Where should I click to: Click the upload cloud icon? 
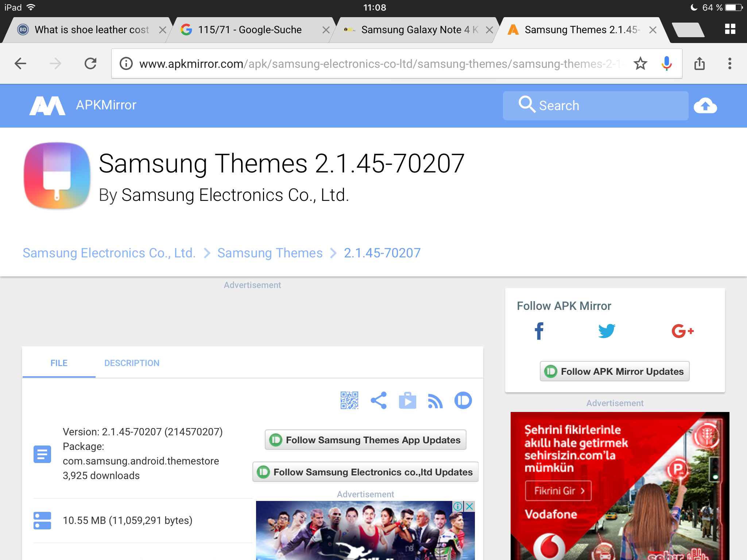coord(705,106)
